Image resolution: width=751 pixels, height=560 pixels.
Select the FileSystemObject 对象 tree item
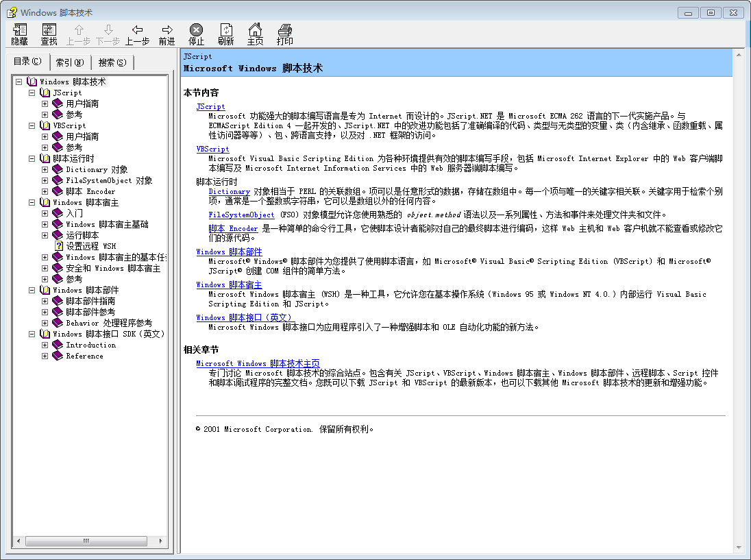coord(109,180)
